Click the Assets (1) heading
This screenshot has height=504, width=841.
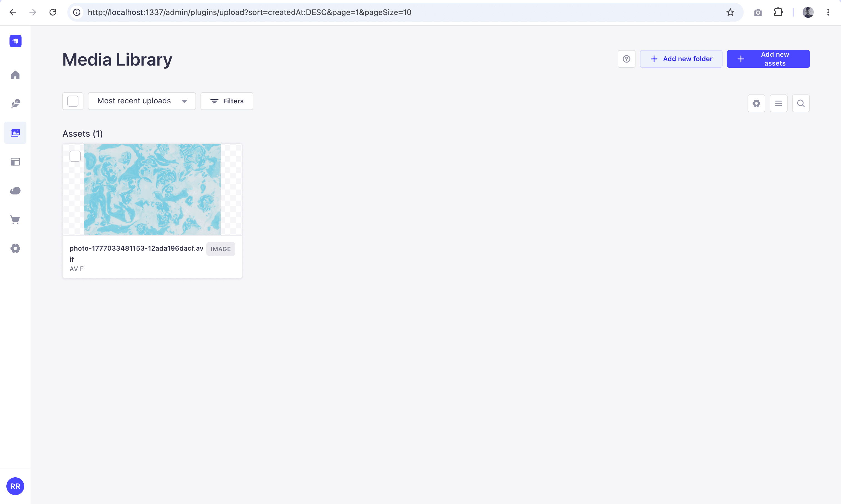click(83, 134)
